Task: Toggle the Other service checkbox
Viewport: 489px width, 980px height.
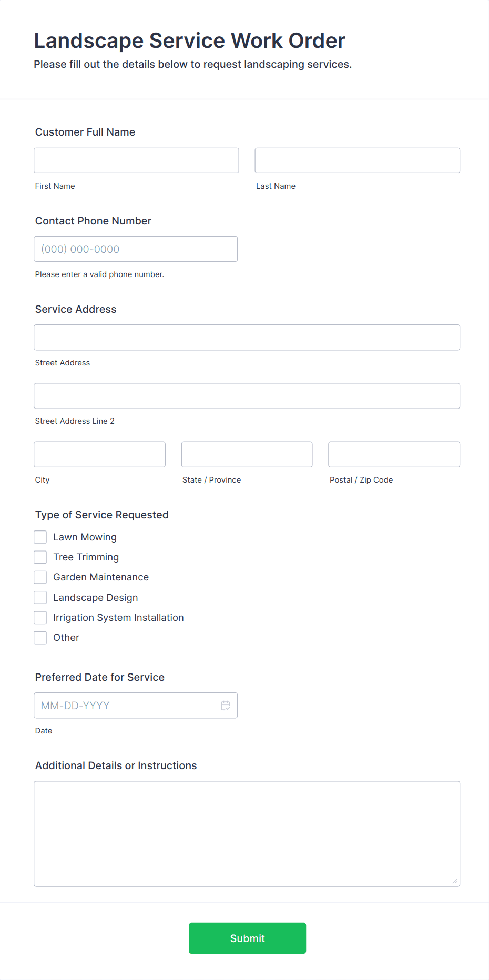Action: (x=40, y=638)
